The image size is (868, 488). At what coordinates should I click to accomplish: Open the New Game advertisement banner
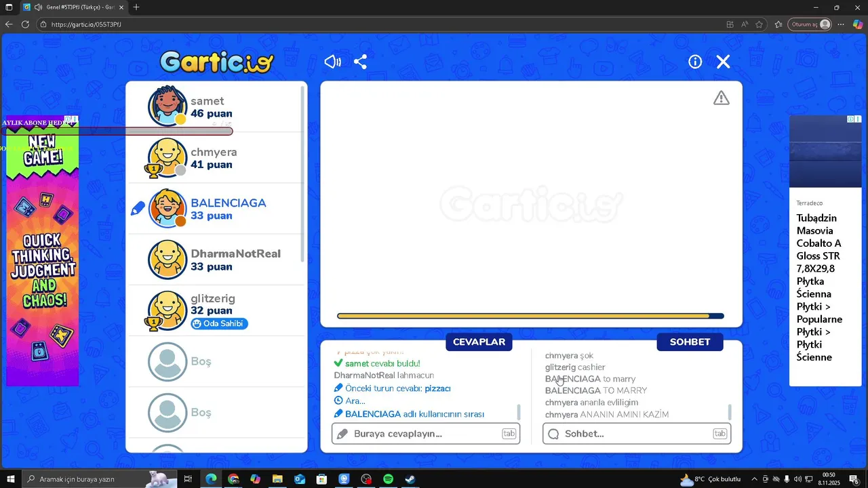(42, 251)
